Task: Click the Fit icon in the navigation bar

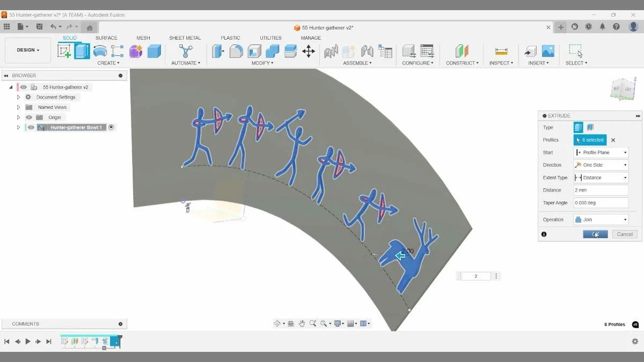Action: tap(325, 323)
